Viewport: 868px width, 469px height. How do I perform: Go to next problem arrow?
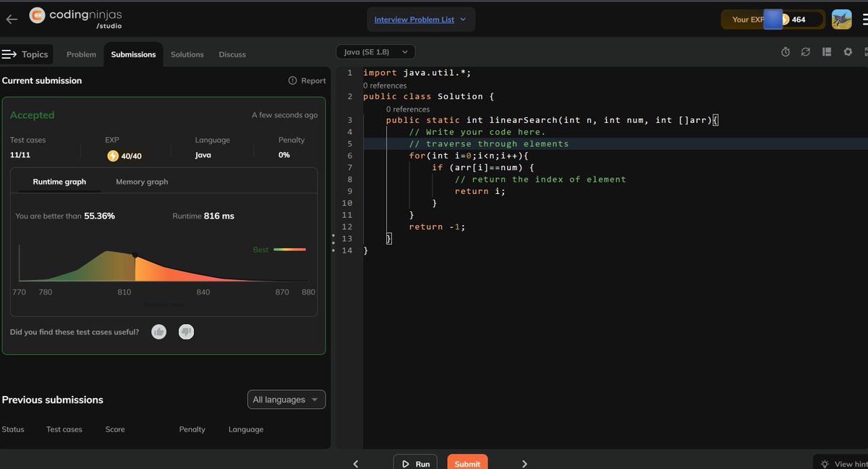point(524,464)
